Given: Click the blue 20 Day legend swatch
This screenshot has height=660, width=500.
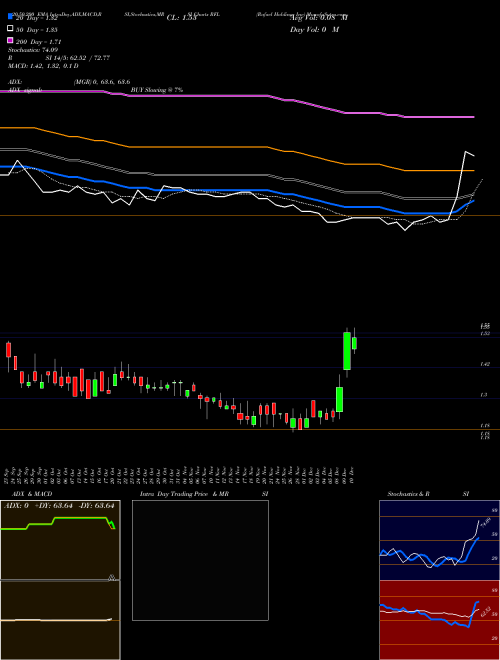Looking at the screenshot, I should pyautogui.click(x=10, y=16).
